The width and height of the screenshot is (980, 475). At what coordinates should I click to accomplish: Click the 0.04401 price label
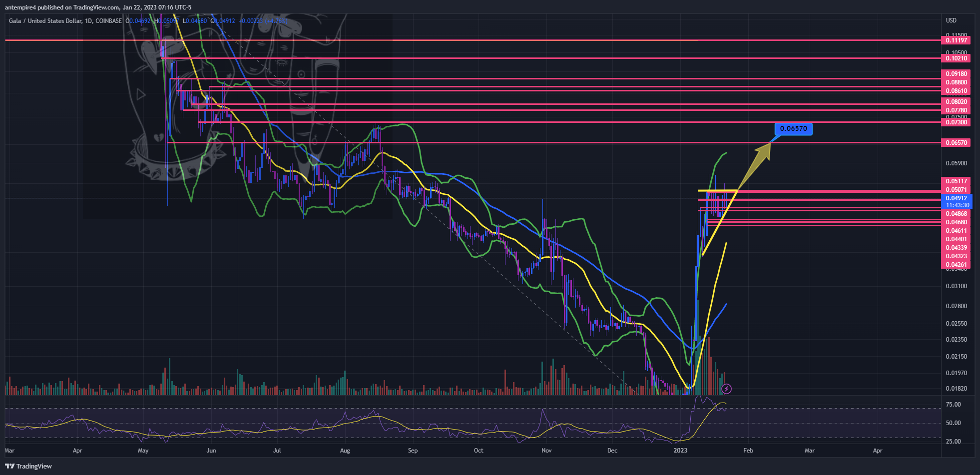956,239
